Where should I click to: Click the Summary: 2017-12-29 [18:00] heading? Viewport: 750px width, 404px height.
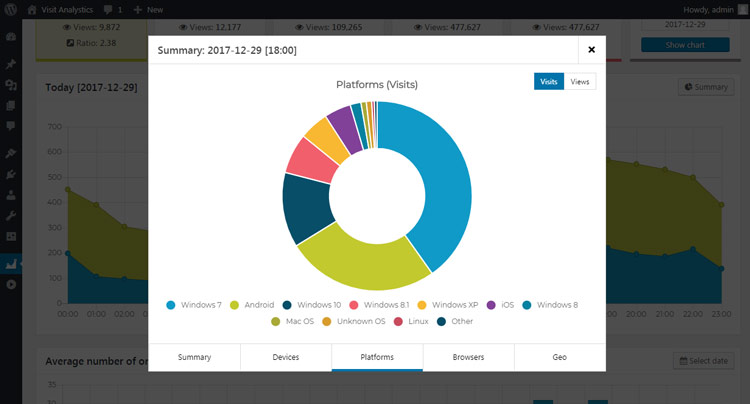[x=227, y=50]
